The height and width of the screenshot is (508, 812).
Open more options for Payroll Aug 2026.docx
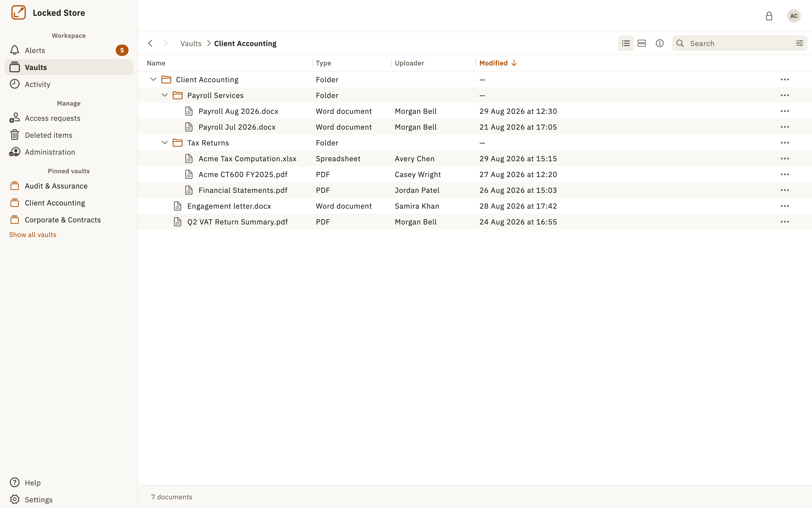(785, 111)
